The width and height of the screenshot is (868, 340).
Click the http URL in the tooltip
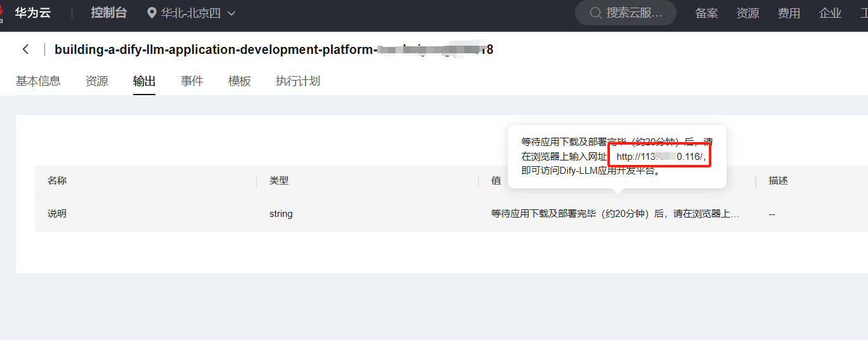pyautogui.click(x=660, y=156)
